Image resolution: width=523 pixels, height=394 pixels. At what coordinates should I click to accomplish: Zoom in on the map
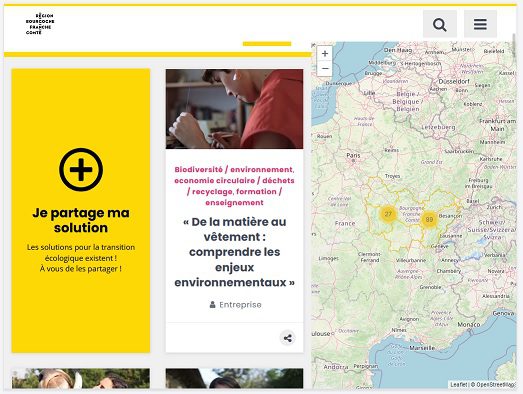[325, 54]
